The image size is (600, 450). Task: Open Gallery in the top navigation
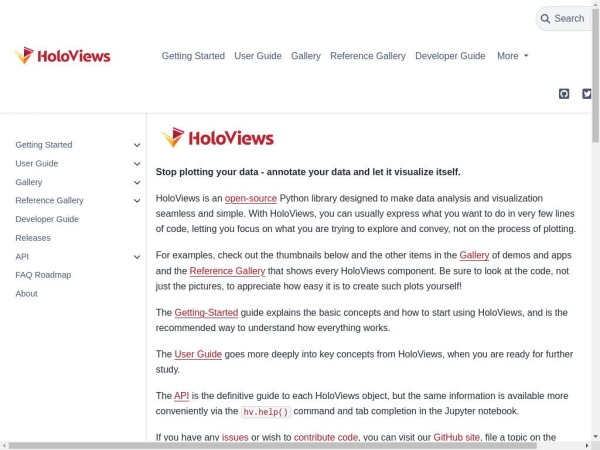pyautogui.click(x=306, y=56)
